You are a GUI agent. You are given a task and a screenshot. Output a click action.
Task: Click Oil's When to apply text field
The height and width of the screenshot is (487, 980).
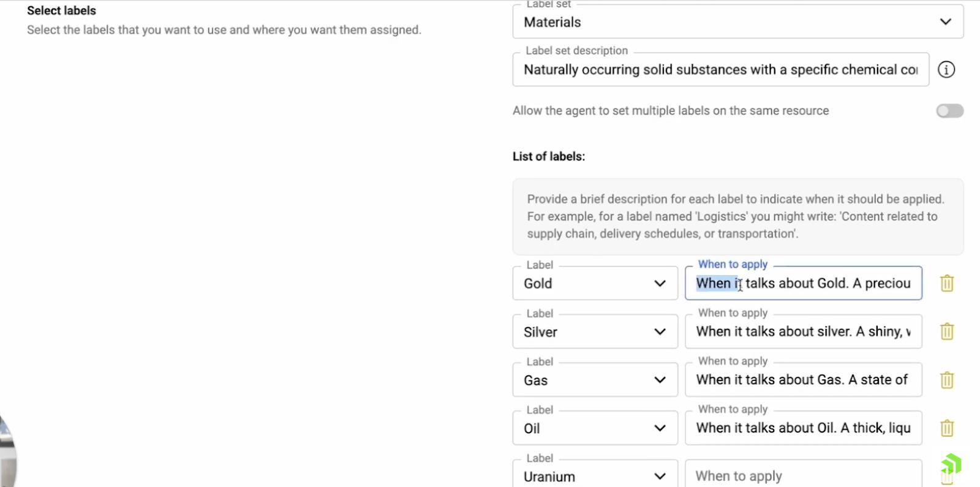(802, 428)
